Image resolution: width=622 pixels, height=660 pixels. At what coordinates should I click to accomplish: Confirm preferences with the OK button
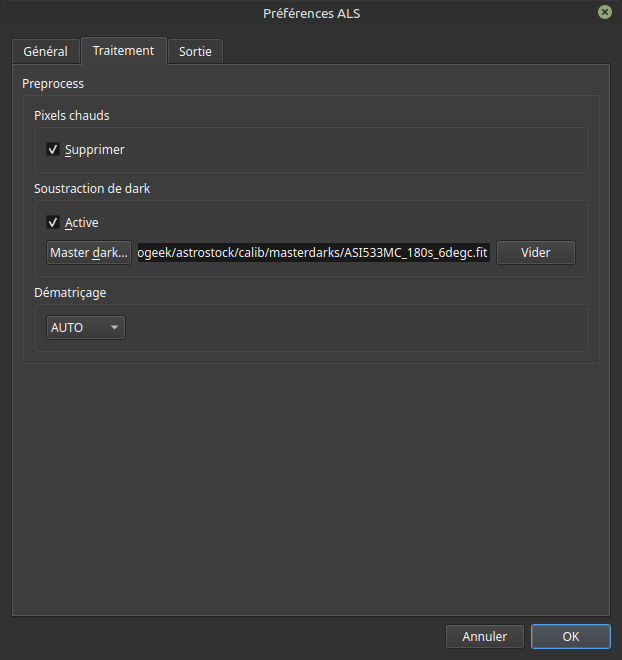[570, 637]
